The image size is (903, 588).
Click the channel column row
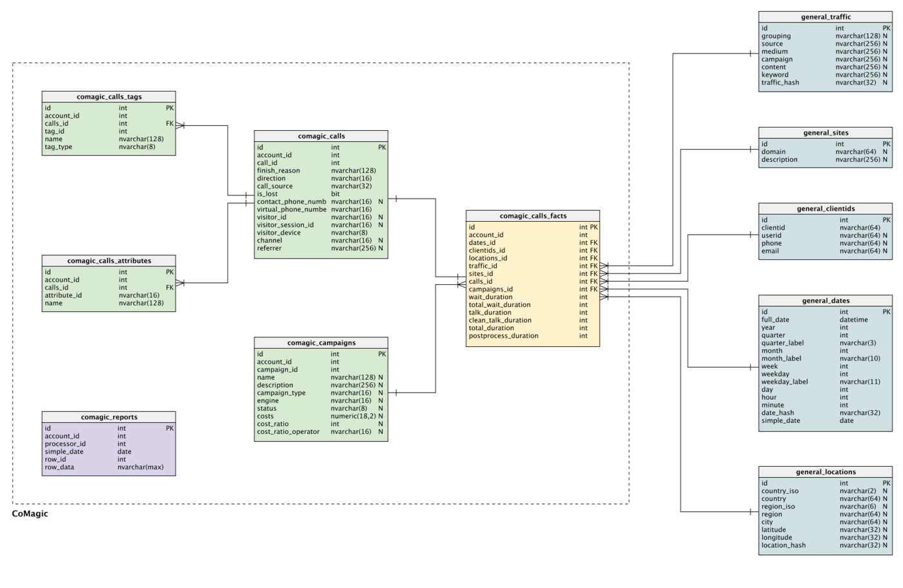pos(321,240)
